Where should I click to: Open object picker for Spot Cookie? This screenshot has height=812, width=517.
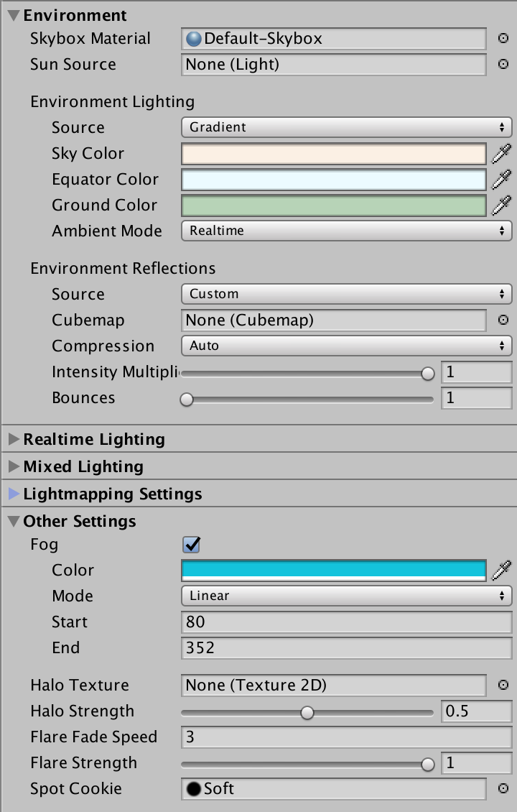[x=503, y=789]
